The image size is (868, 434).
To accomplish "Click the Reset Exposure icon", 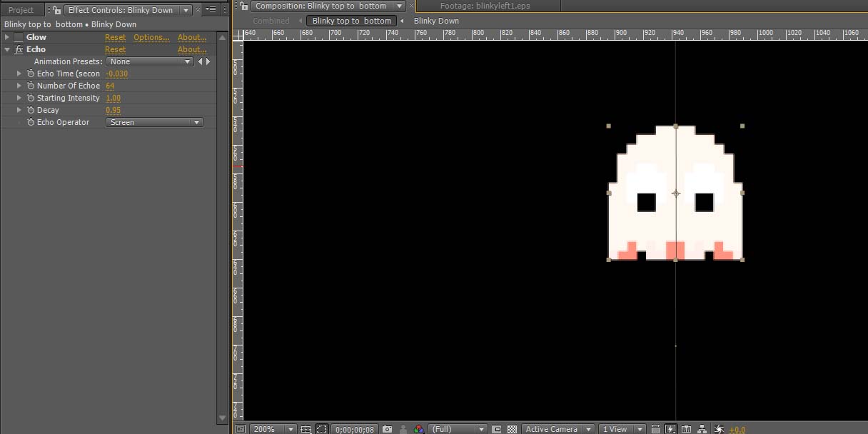I will coord(719,429).
